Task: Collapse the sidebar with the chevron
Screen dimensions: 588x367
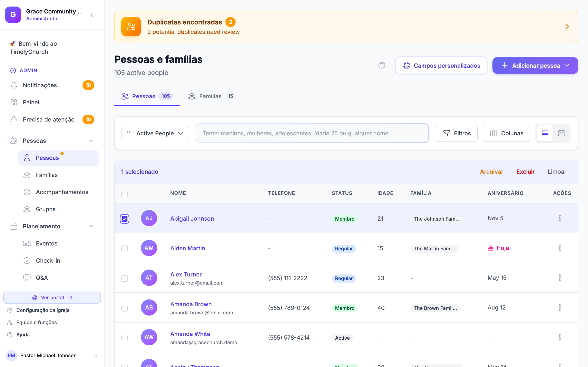Action: click(92, 15)
